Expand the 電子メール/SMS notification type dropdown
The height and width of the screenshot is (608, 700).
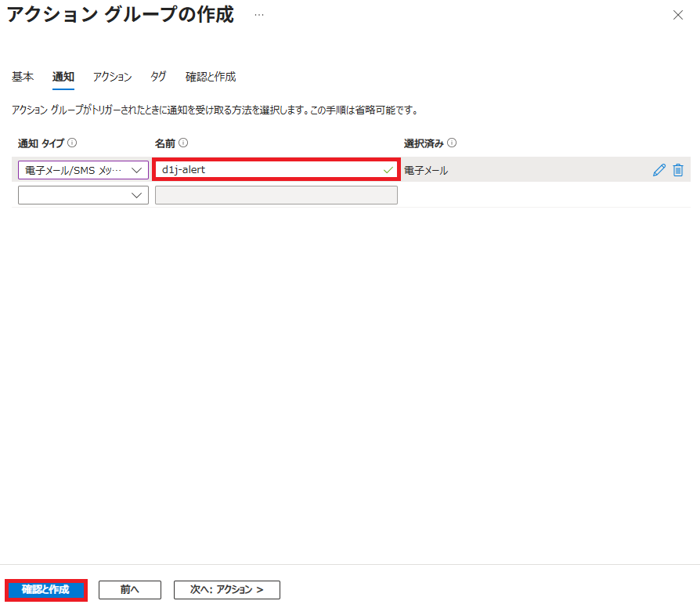coord(83,170)
